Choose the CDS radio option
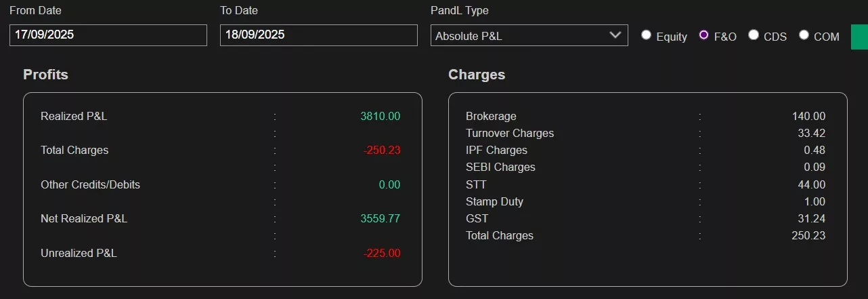 click(754, 35)
